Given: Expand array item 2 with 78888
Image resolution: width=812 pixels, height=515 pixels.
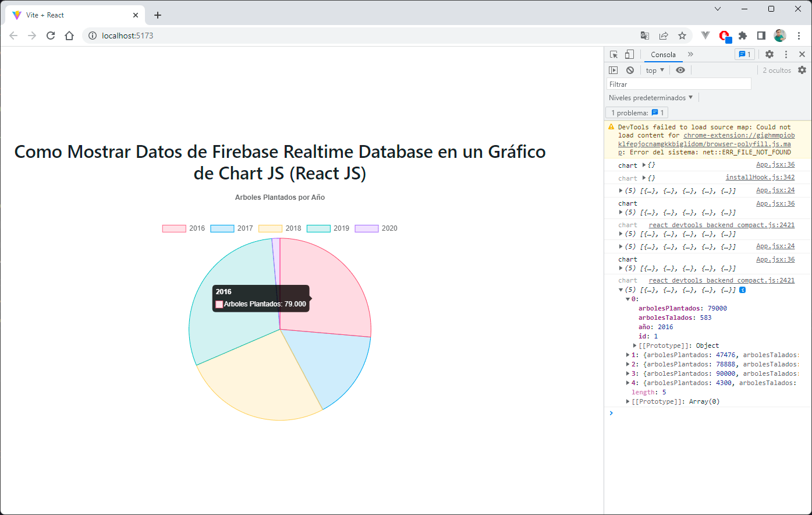Looking at the screenshot, I should click(x=628, y=364).
